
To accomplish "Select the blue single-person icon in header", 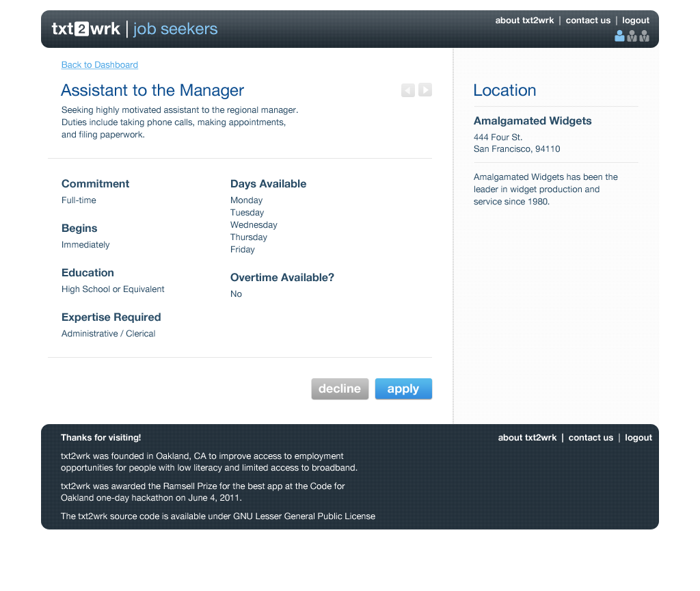I will tap(619, 36).
